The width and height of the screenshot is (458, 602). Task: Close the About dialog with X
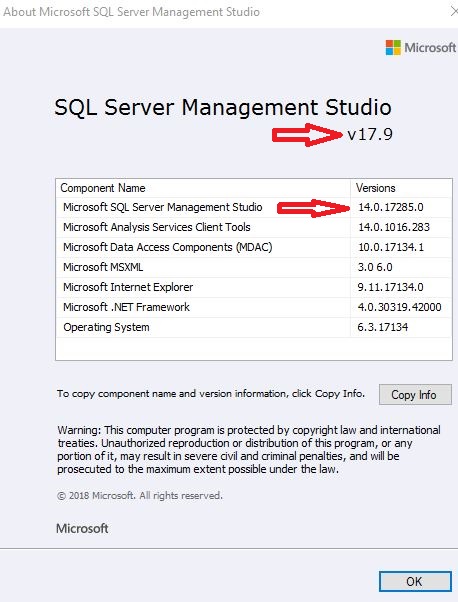coord(454,12)
